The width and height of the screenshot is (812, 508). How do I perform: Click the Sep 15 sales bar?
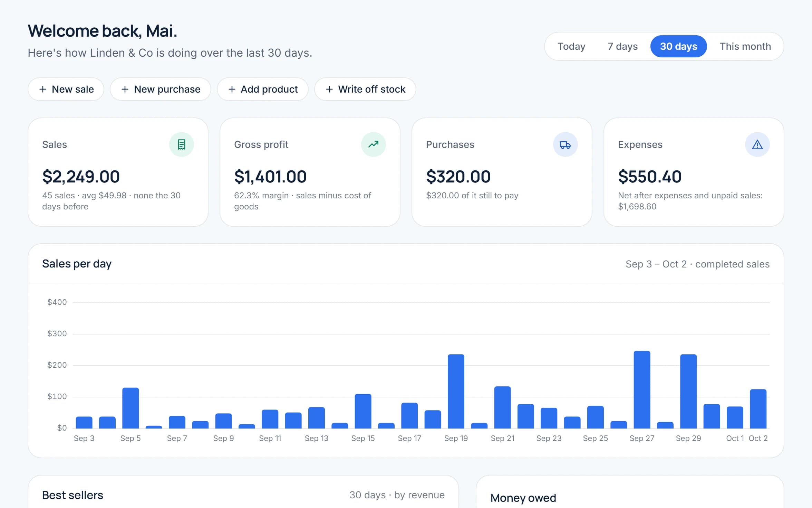(x=363, y=411)
